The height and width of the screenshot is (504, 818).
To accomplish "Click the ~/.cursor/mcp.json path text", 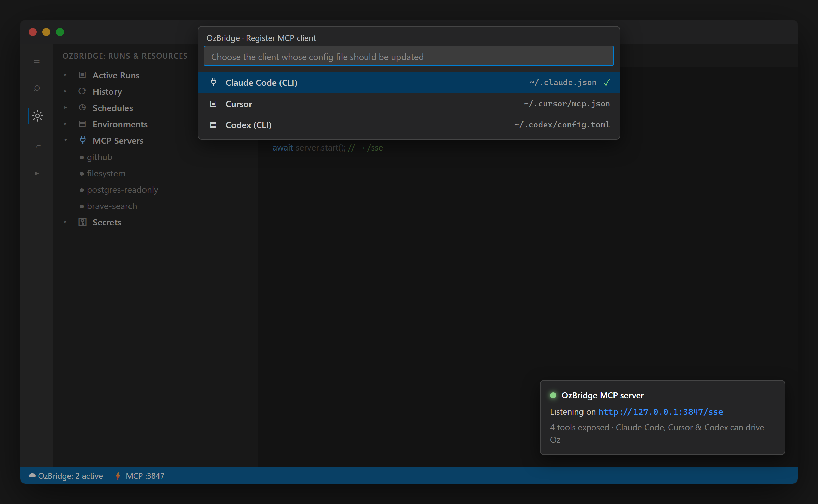I will point(567,104).
